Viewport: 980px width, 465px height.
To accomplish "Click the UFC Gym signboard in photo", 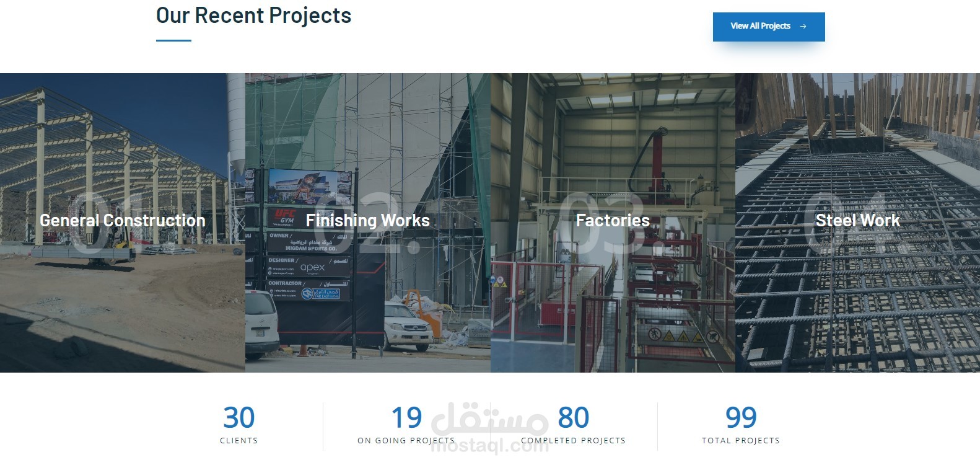I will (309, 236).
